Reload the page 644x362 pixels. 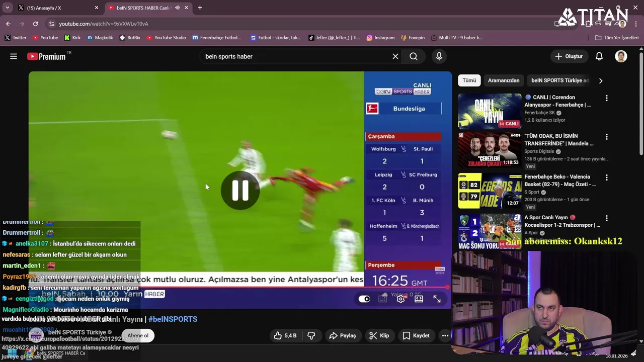pos(35,24)
